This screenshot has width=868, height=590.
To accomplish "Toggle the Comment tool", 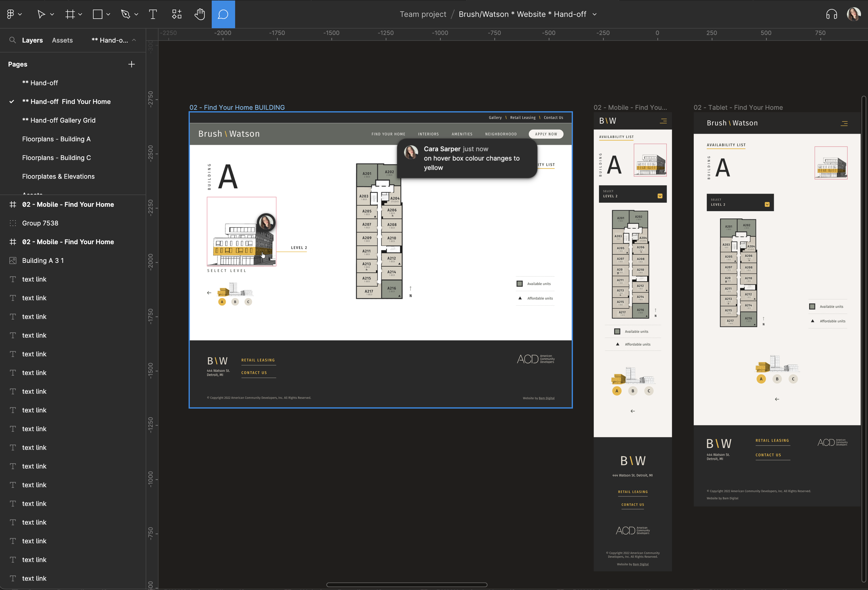I will (223, 14).
